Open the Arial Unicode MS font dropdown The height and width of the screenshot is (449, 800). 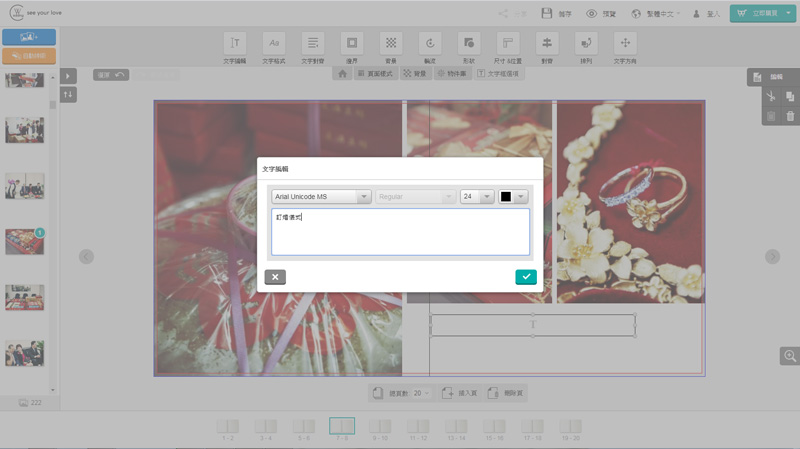click(x=321, y=197)
